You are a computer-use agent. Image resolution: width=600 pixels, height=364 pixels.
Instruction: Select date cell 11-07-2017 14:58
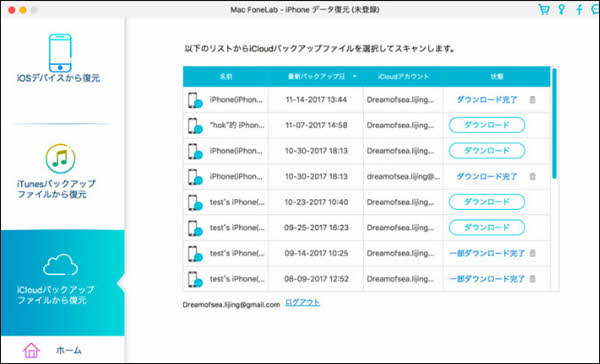coord(316,125)
